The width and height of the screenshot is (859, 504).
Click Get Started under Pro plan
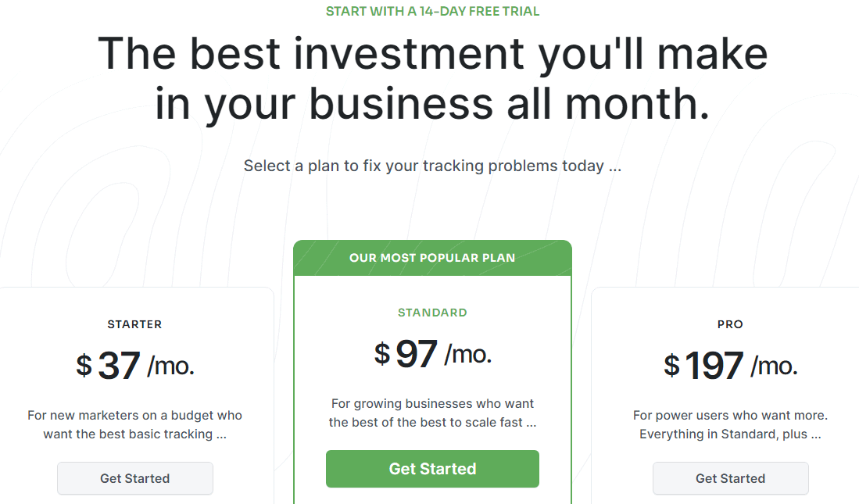coord(730,478)
